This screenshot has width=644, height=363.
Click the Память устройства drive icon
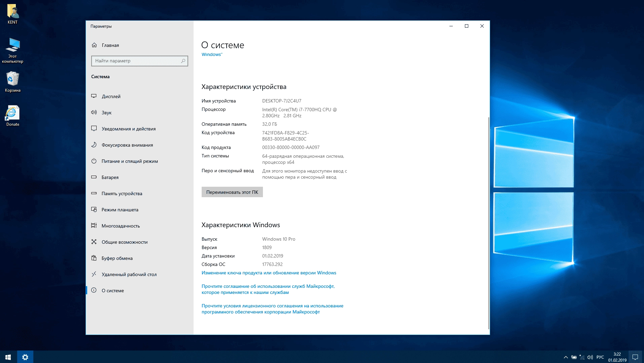tap(94, 193)
